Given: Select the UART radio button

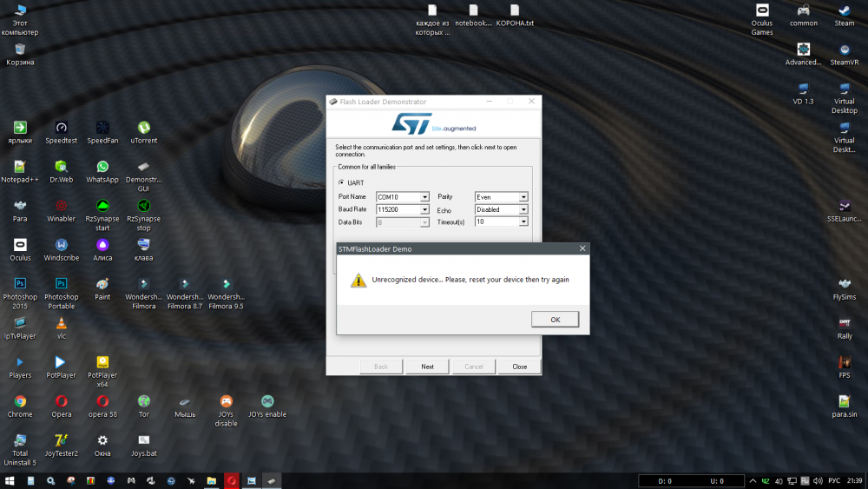Looking at the screenshot, I should point(340,182).
